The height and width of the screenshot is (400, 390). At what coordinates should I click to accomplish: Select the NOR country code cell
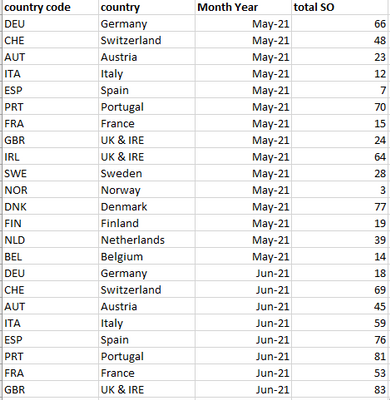[x=51, y=190]
